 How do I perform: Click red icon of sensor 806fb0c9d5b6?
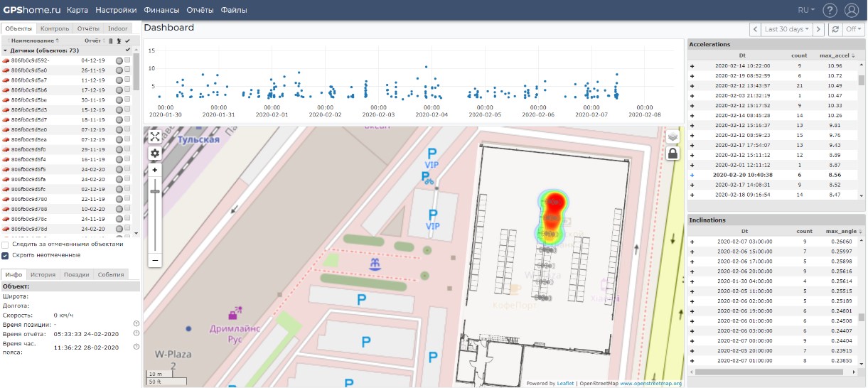tap(6, 90)
